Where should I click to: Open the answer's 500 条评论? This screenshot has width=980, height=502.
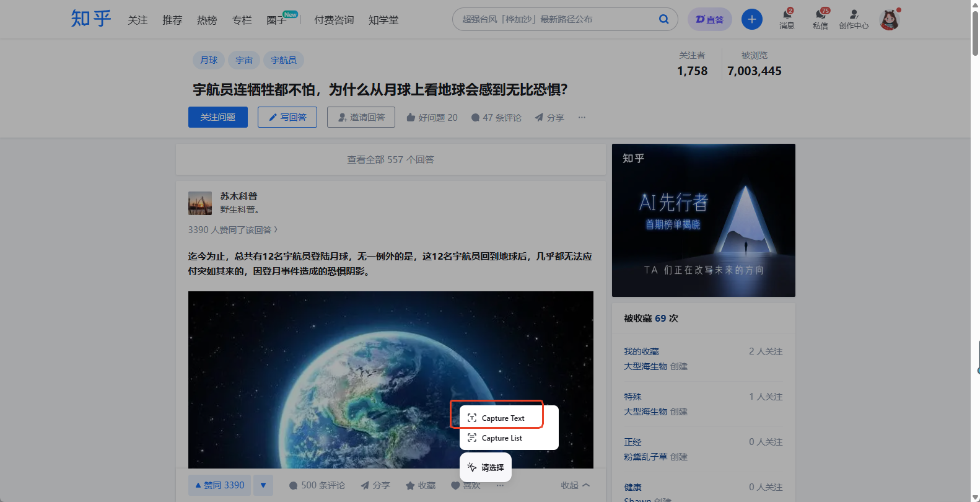click(x=317, y=485)
